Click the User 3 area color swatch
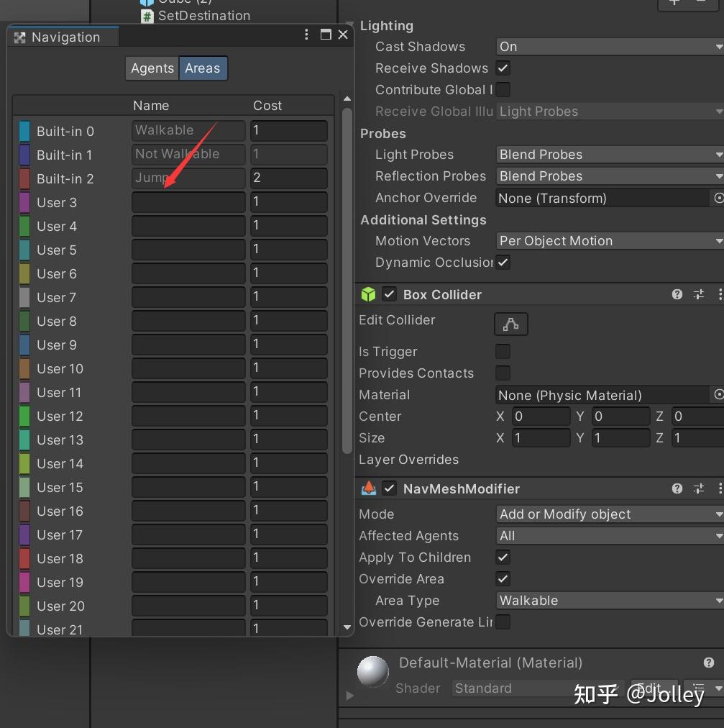Viewport: 724px width, 728px height. pos(24,202)
